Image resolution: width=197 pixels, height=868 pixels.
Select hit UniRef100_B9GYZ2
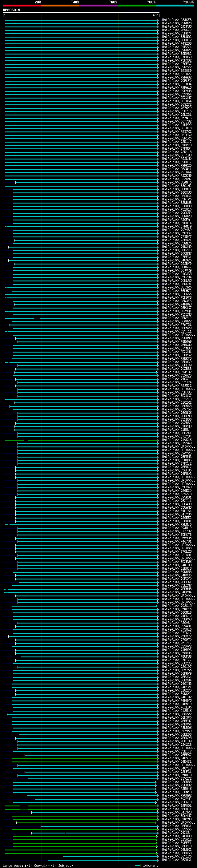(x=177, y=67)
